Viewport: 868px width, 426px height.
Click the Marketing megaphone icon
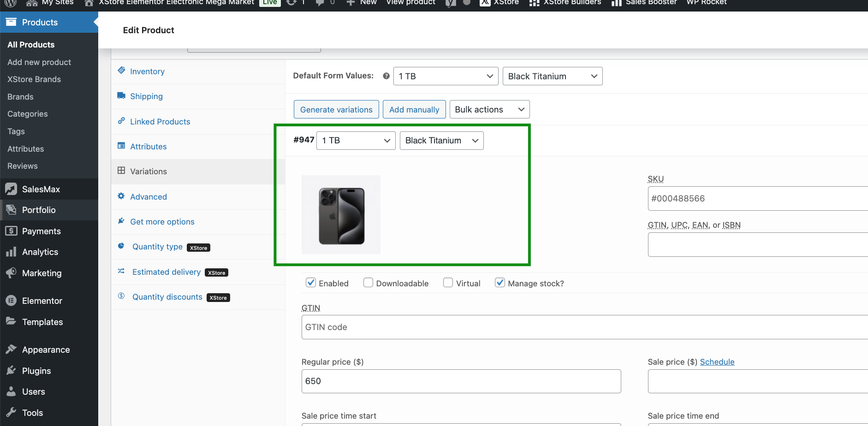11,273
